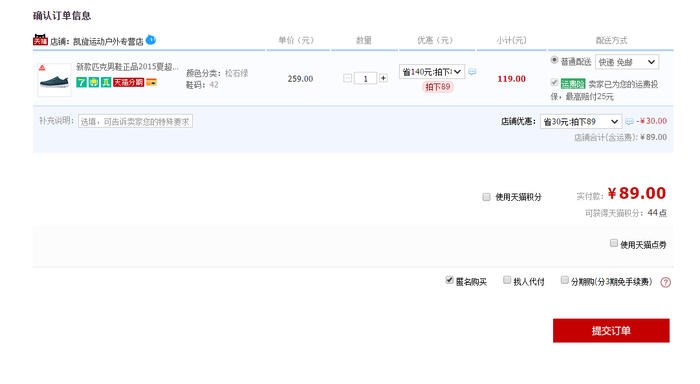Enable the 使用天猫积分 checkbox
This screenshot has height=384, width=700.
[x=487, y=197]
